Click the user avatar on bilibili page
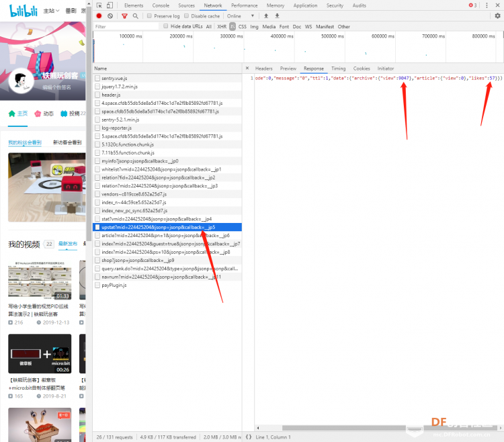The width and height of the screenshot is (504, 442). [21, 81]
